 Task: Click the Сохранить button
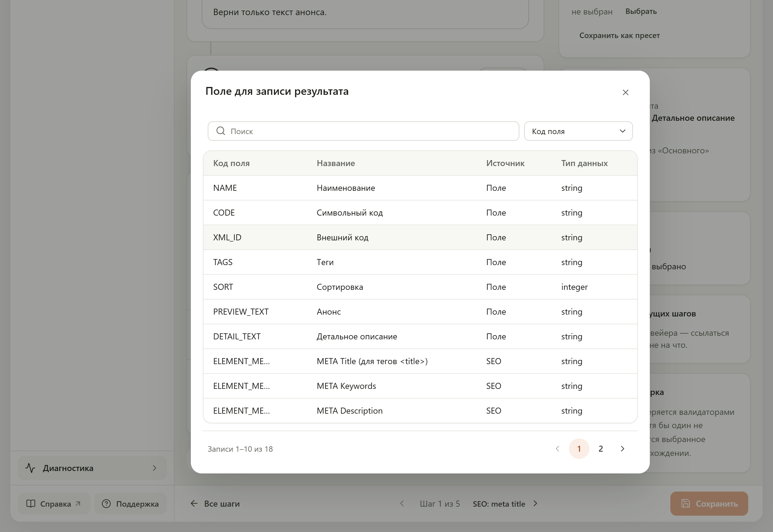click(709, 503)
